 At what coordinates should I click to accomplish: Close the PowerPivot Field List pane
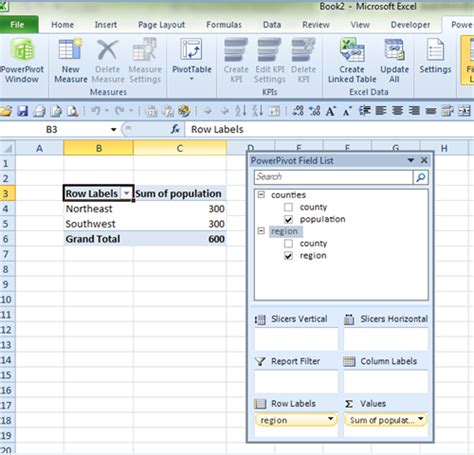click(x=424, y=160)
